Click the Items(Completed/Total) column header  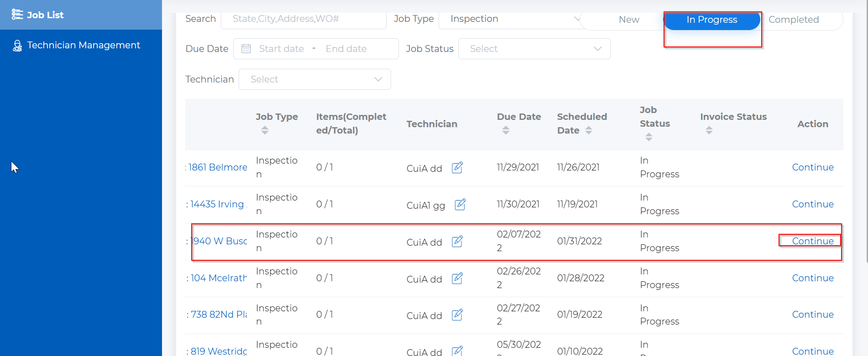click(x=351, y=124)
